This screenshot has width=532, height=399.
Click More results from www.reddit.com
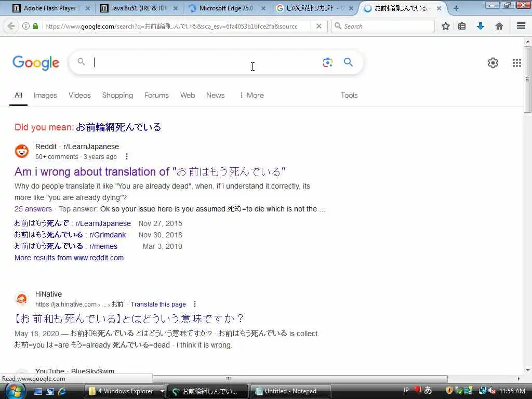point(69,258)
